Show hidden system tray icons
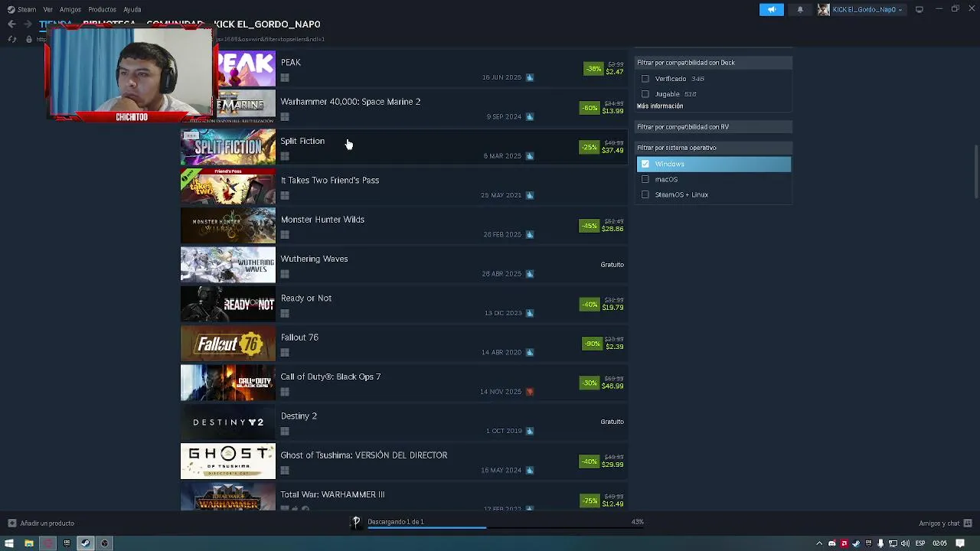The height and width of the screenshot is (551, 980). [x=819, y=543]
